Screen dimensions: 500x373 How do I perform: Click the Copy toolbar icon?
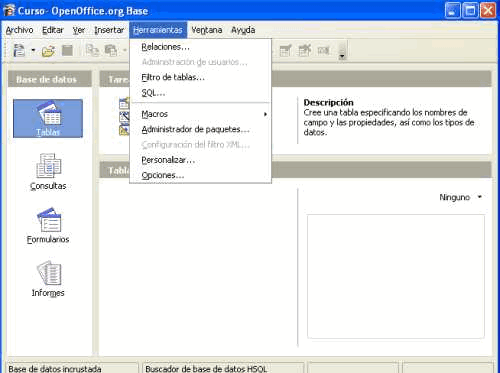pyautogui.click(x=92, y=51)
